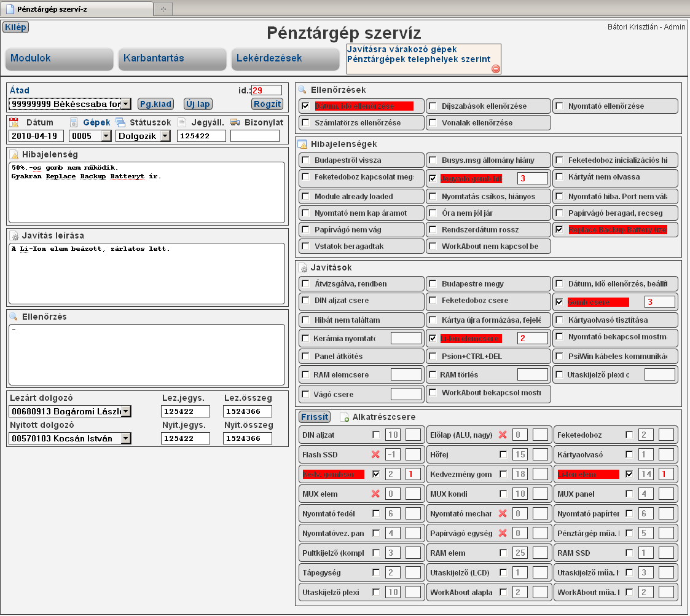This screenshot has height=616, width=690.
Task: Open the Lekérdezések menu
Action: pyautogui.click(x=286, y=58)
